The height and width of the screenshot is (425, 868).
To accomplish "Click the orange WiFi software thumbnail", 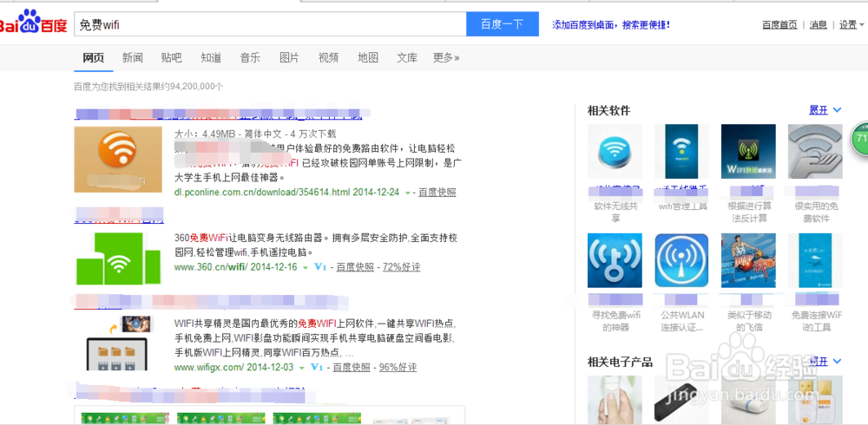I will [118, 160].
